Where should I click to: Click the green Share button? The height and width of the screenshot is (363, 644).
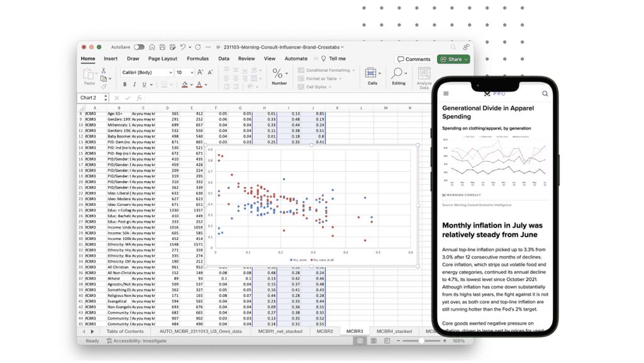(x=453, y=59)
